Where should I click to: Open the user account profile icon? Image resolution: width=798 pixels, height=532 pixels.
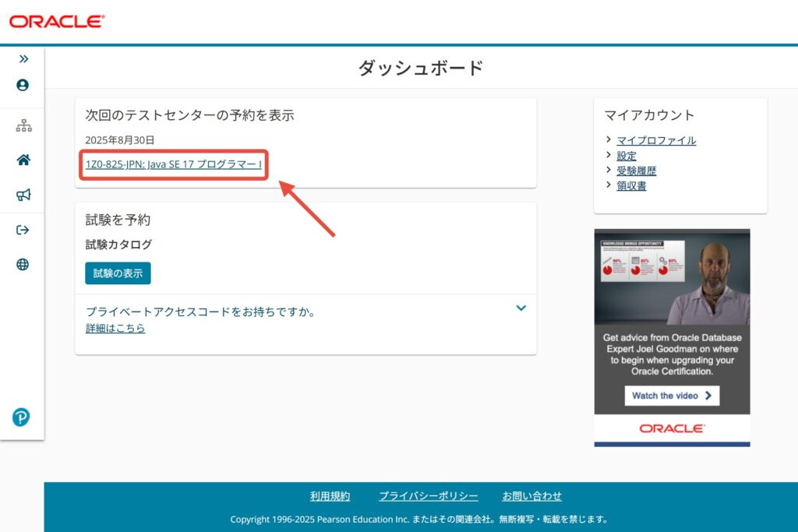coord(23,85)
